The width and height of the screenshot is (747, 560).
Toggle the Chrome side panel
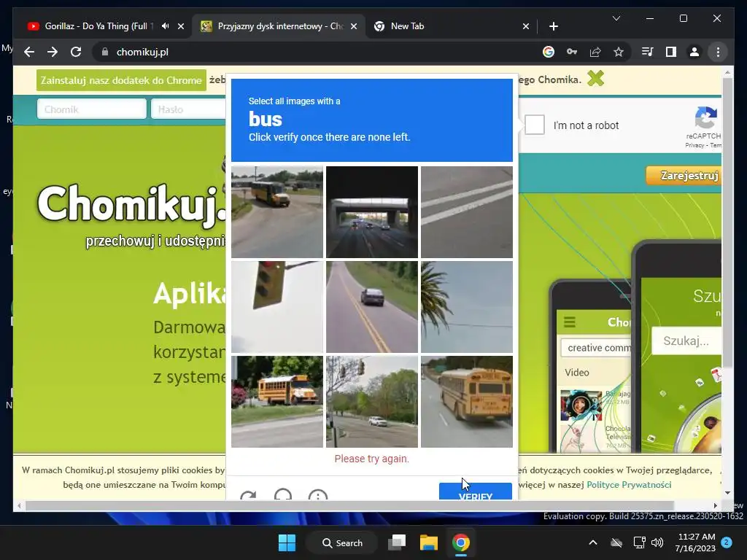tap(671, 52)
